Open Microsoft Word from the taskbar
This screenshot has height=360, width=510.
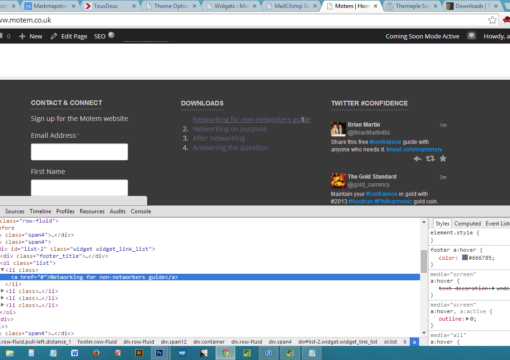(x=74, y=353)
